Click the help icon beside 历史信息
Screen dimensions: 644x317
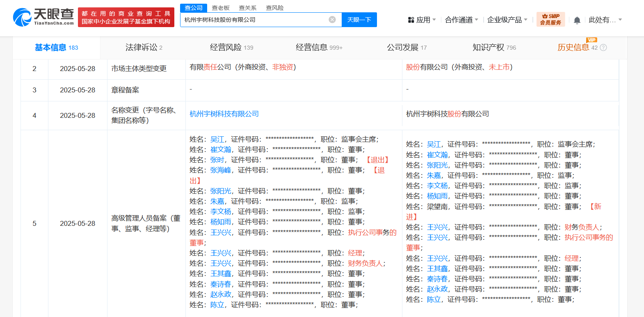pos(603,48)
